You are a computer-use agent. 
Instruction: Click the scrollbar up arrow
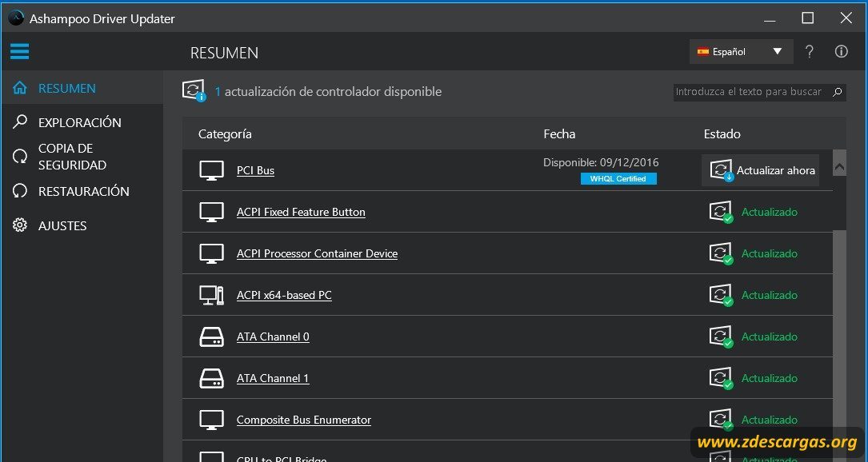coord(839,166)
